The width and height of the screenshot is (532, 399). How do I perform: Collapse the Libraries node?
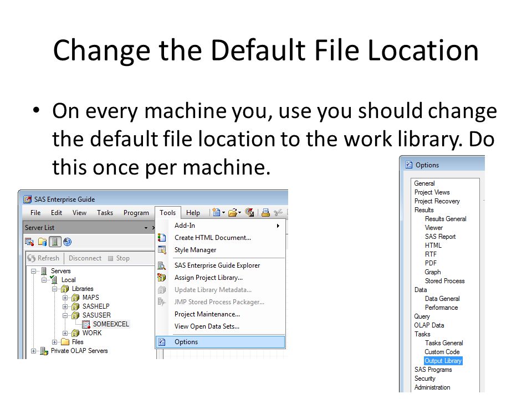(55, 289)
